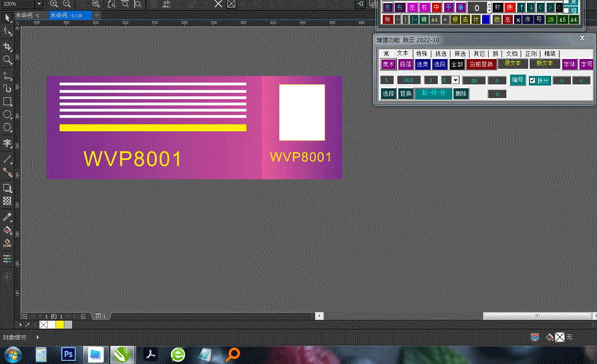
Task: Click the Zoom In toolbar icon
Action: pyautogui.click(x=55, y=4)
